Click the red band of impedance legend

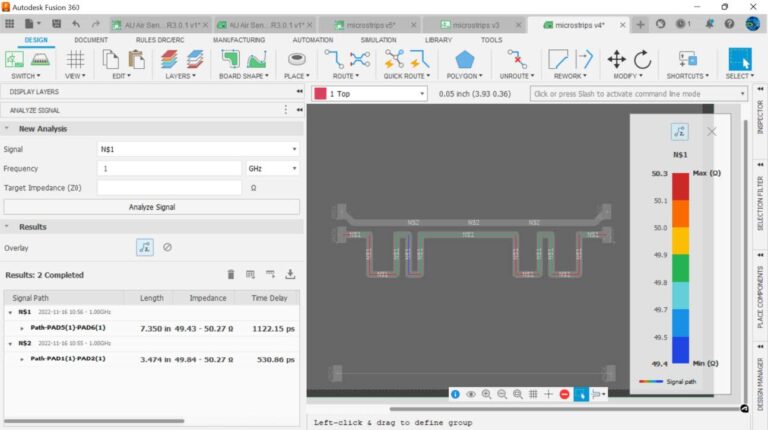point(680,187)
